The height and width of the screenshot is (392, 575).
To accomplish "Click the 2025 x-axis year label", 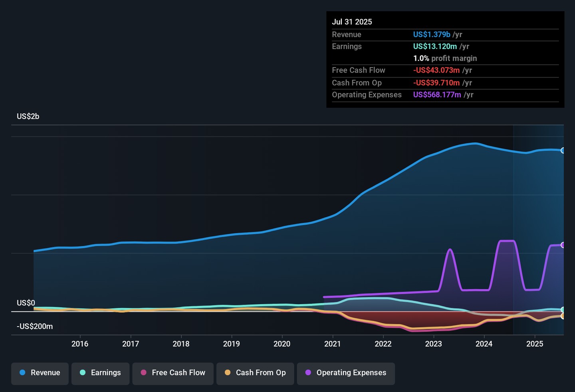I will (x=535, y=344).
